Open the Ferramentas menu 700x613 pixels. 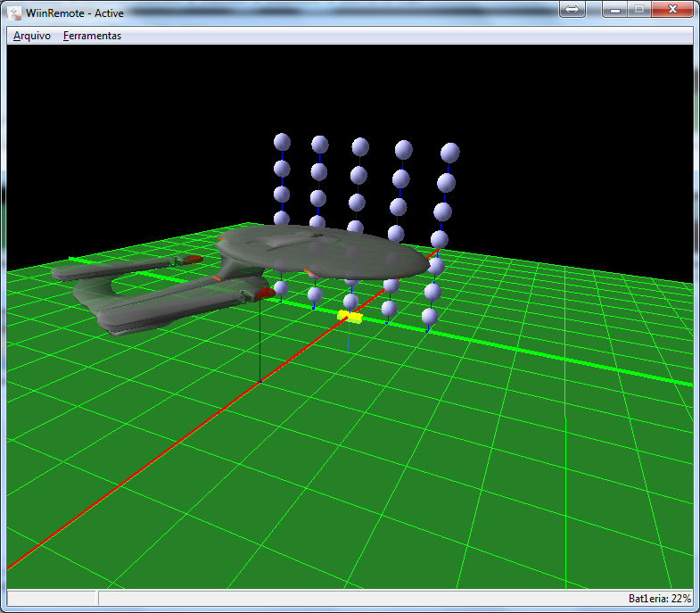click(92, 36)
